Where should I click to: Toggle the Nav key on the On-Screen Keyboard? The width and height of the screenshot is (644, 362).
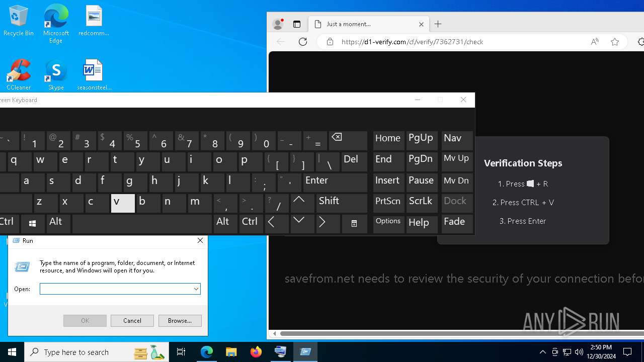point(457,141)
